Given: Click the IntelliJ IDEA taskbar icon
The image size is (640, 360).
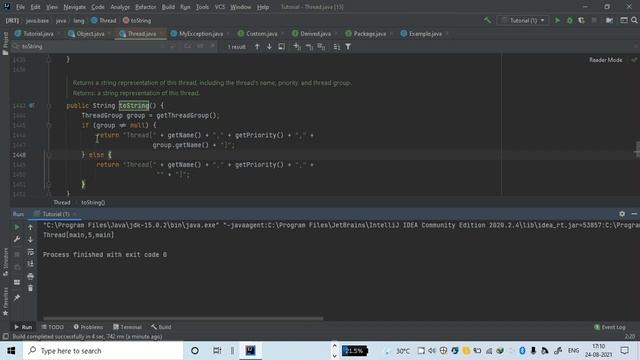Looking at the screenshot, I should point(250,351).
